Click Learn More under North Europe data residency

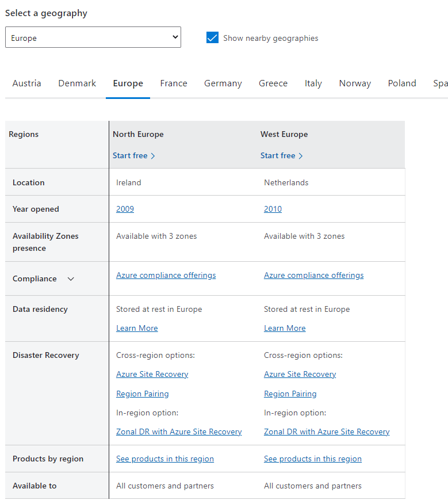[137, 328]
